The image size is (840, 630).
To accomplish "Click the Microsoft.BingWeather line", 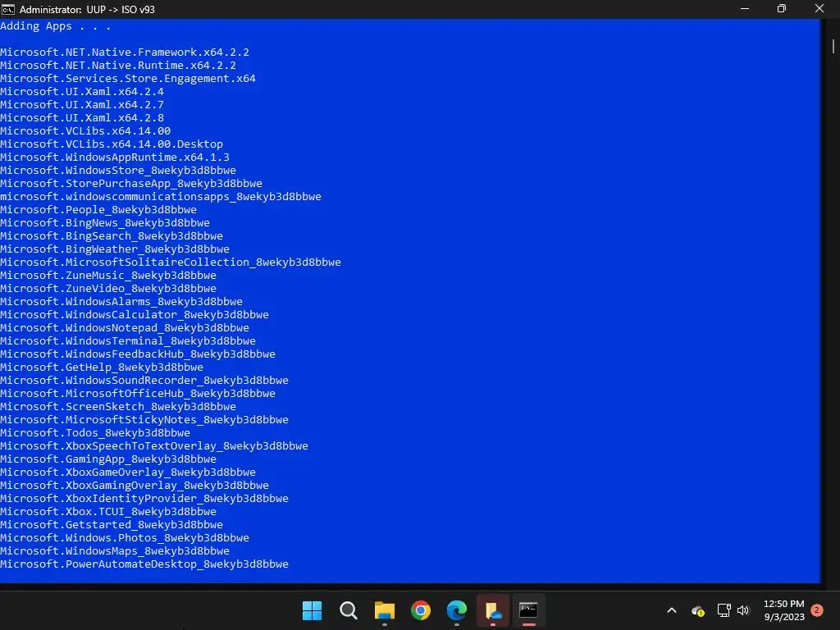I will [115, 249].
